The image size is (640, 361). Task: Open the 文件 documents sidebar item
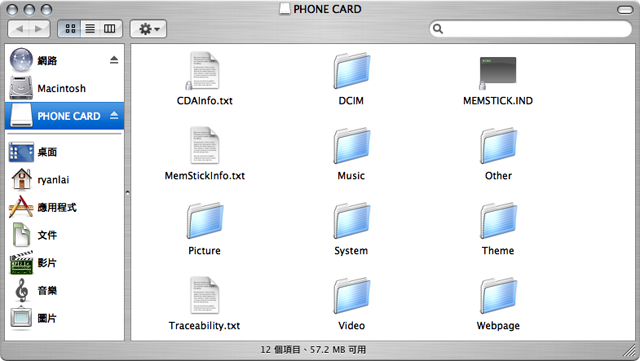tap(64, 235)
